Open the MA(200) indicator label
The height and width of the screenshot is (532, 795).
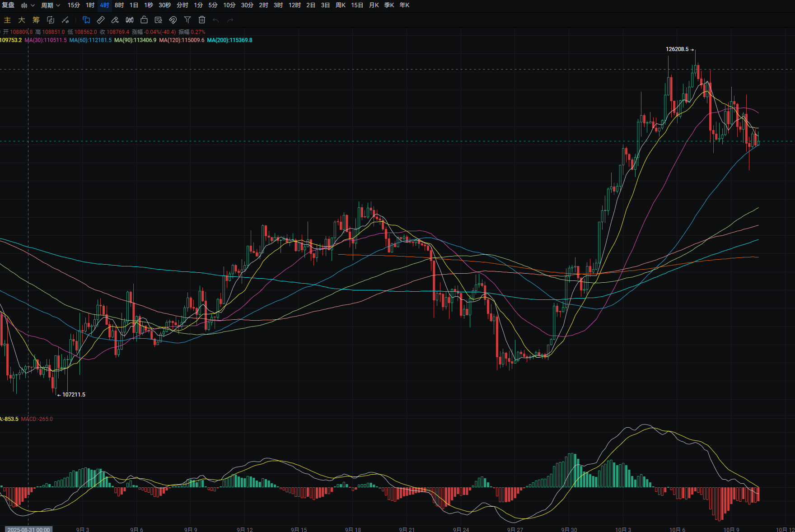pos(229,40)
